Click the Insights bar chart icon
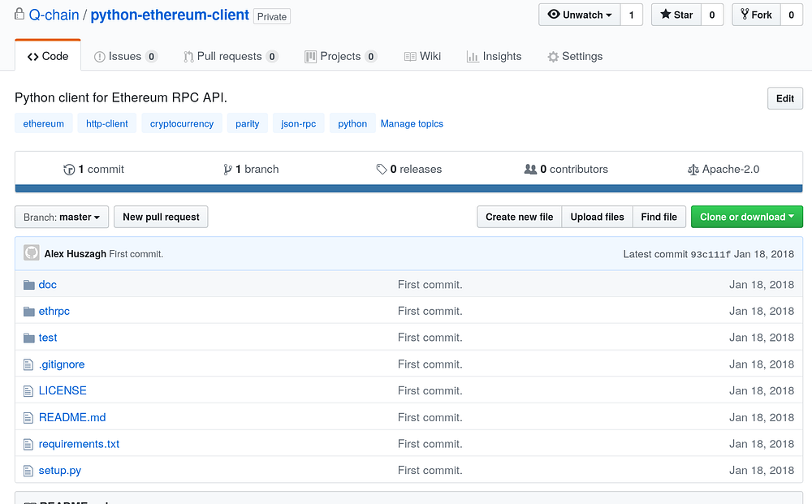The height and width of the screenshot is (504, 812). tap(473, 57)
